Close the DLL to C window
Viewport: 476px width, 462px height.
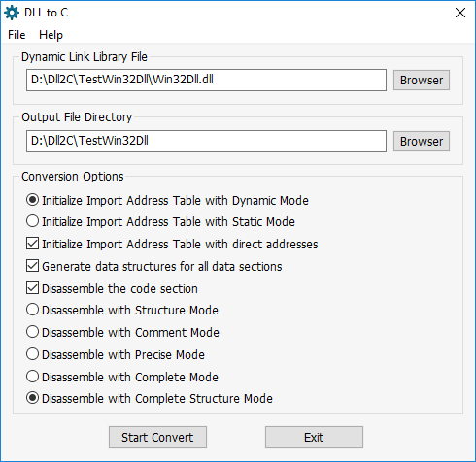coord(460,13)
